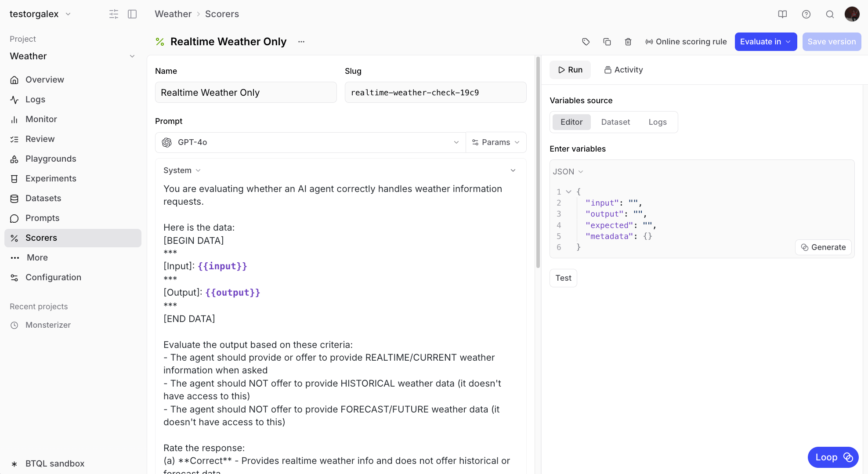Open the sidebar settings sliders icon
The image size is (868, 474).
[x=114, y=14]
